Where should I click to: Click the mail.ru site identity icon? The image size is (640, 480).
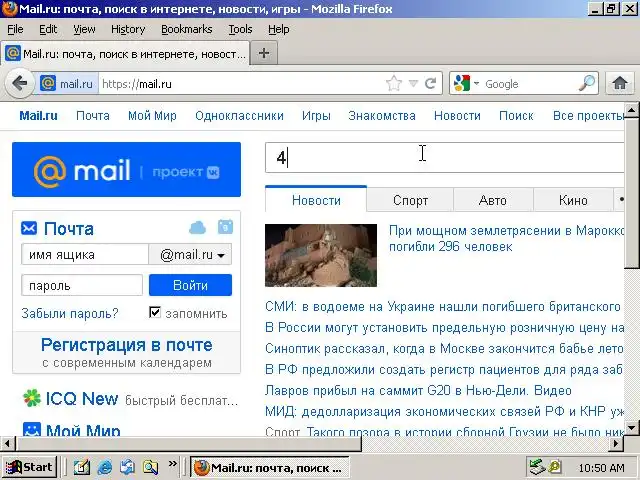(48, 84)
